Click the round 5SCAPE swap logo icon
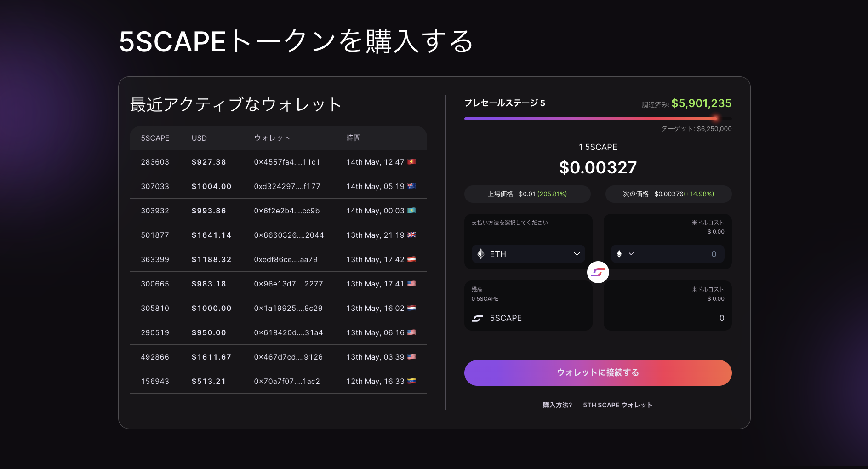Viewport: 868px width, 469px height. coord(598,273)
